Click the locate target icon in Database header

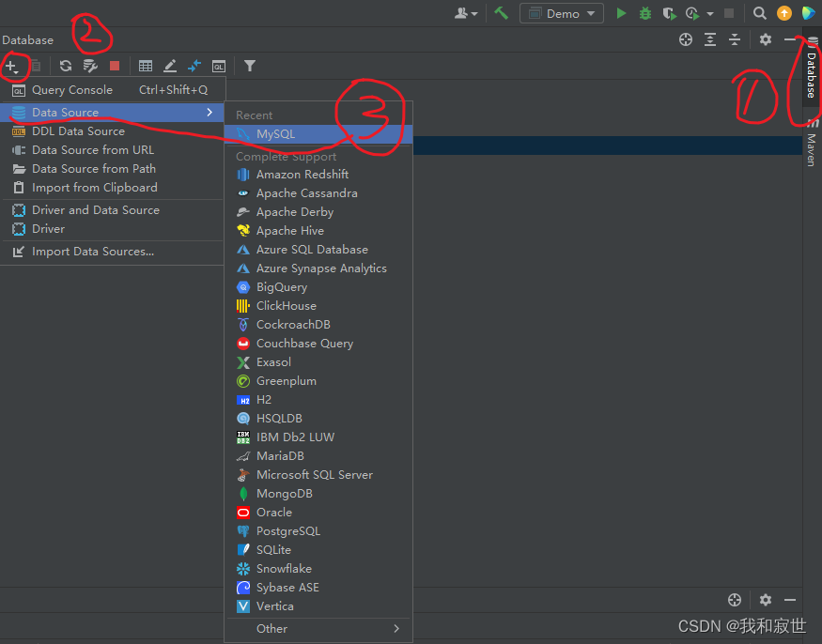[x=685, y=39]
